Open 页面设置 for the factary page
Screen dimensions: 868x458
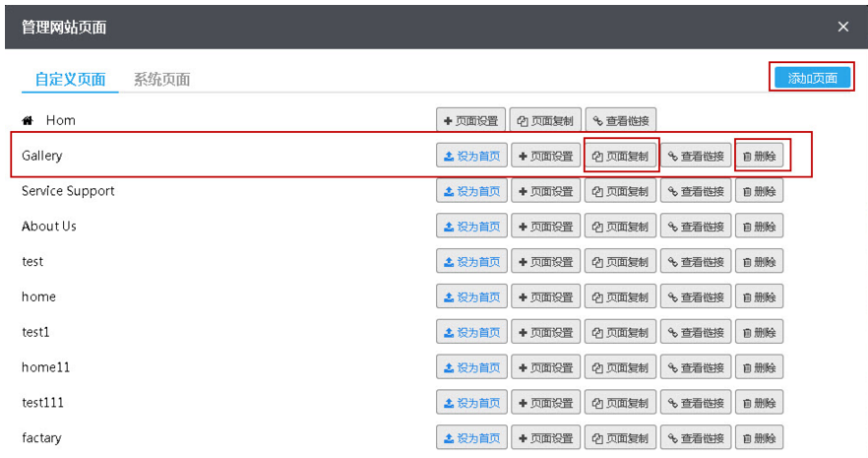click(x=546, y=438)
